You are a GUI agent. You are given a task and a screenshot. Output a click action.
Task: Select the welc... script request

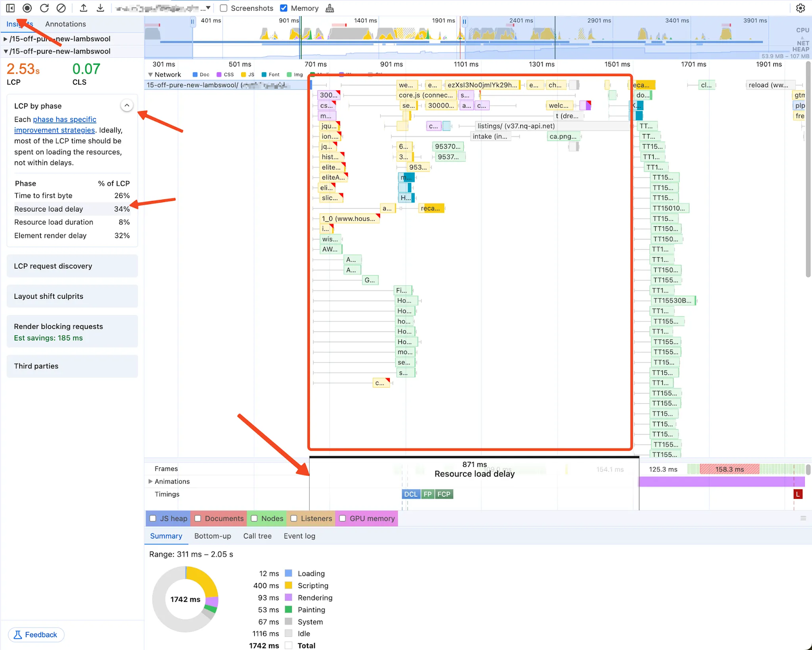pos(559,106)
